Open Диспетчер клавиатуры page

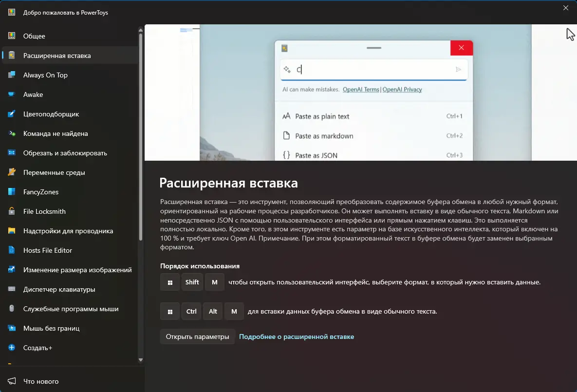coord(70,289)
